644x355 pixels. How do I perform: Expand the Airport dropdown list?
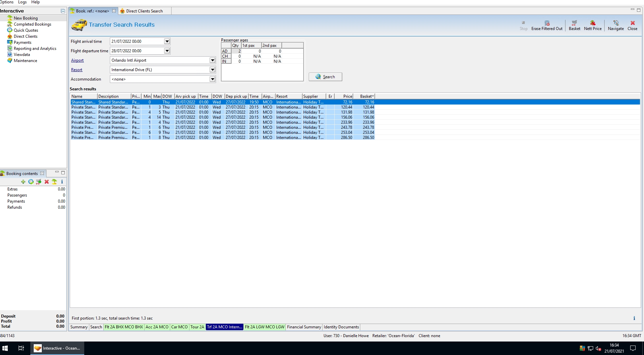coord(212,60)
